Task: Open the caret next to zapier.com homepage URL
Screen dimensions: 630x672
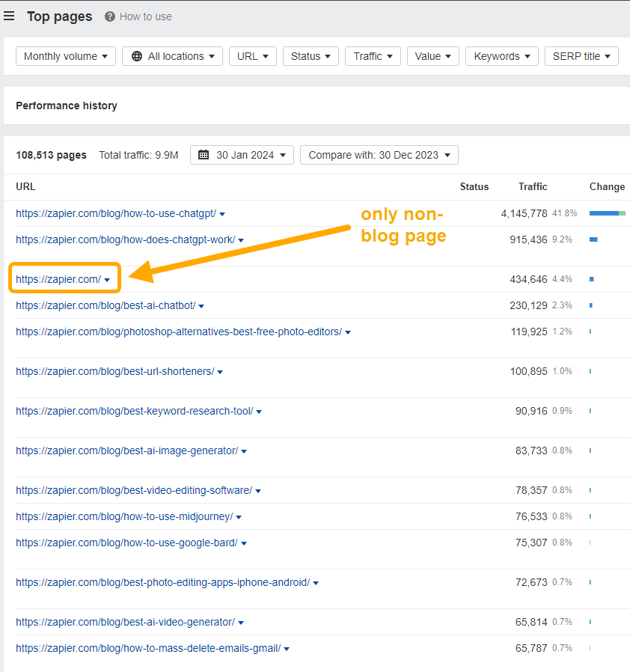Action: point(106,278)
